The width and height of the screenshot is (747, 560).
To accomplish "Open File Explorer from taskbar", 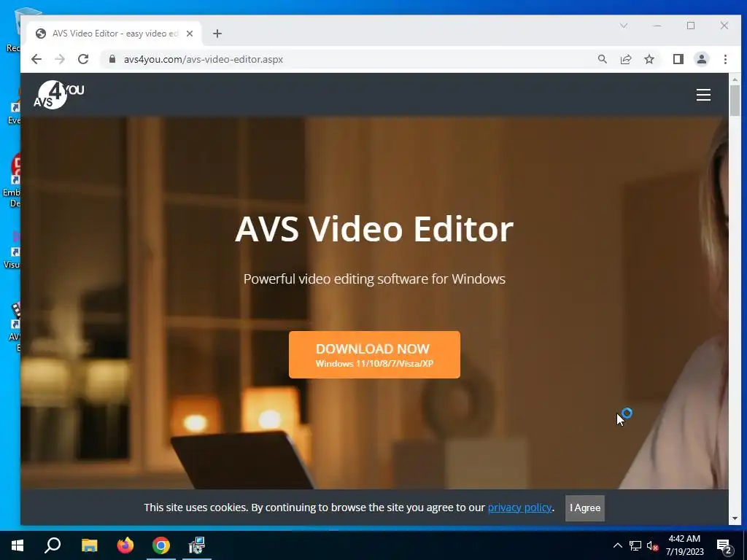I will (x=89, y=545).
